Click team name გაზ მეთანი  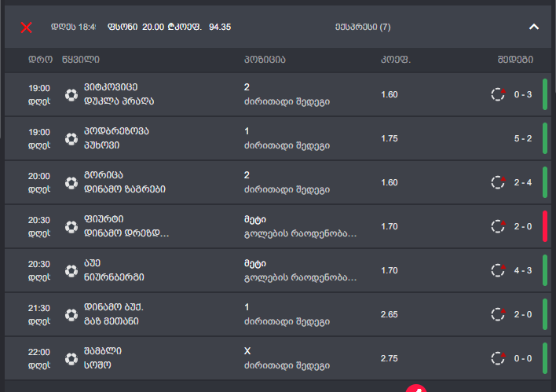tap(111, 321)
